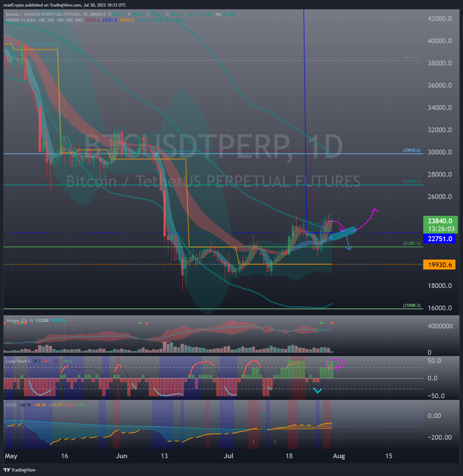Select the Long/Short-S indicator label
Image resolution: width=463 pixels, height=476 pixels.
(18, 361)
